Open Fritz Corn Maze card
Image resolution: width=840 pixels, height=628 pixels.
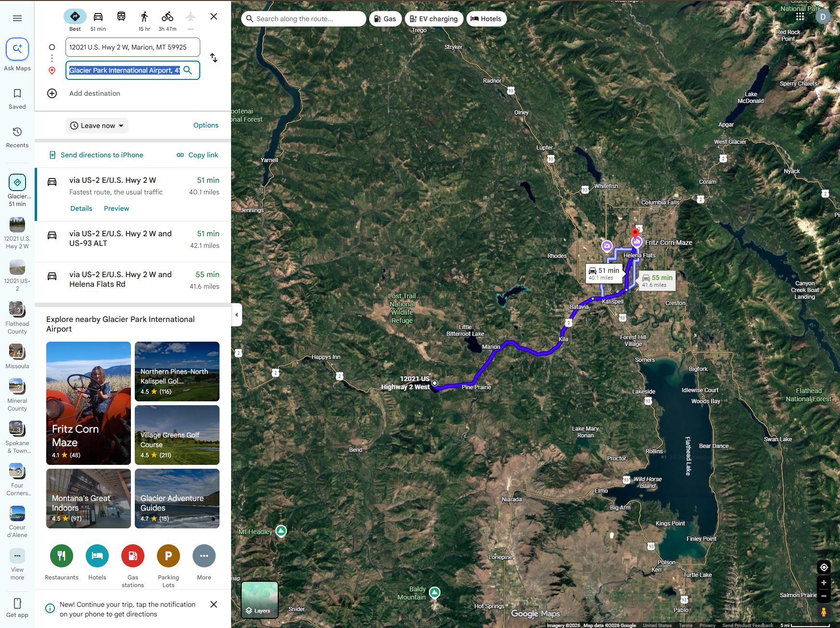click(89, 403)
